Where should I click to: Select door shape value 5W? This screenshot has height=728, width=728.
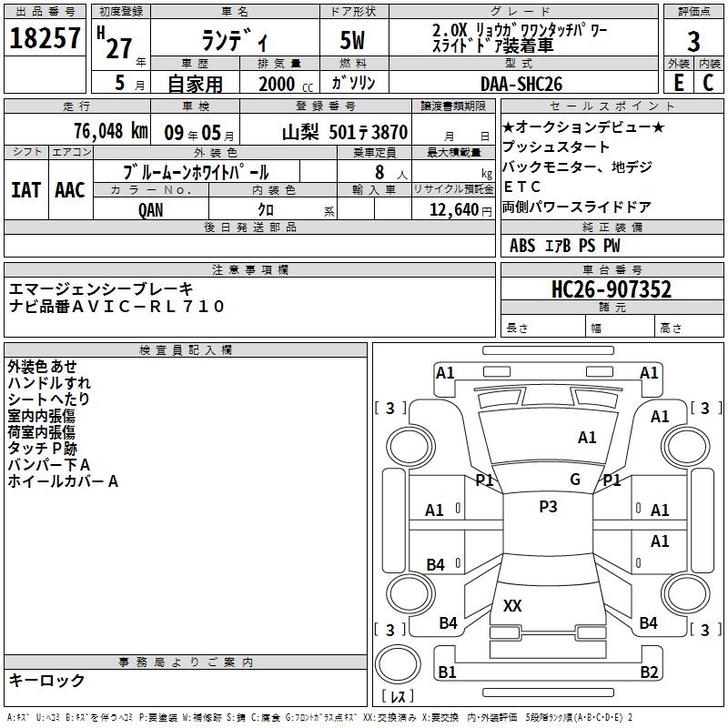coord(353,40)
